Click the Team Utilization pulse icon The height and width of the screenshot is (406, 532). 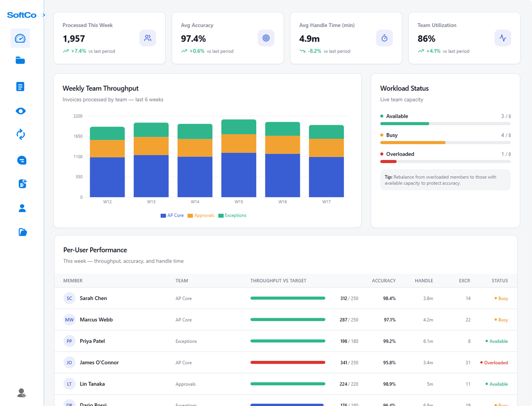pyautogui.click(x=502, y=38)
